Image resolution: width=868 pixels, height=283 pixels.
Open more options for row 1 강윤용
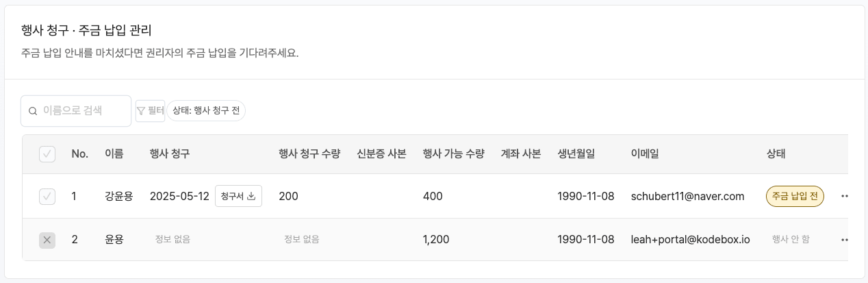click(x=844, y=196)
